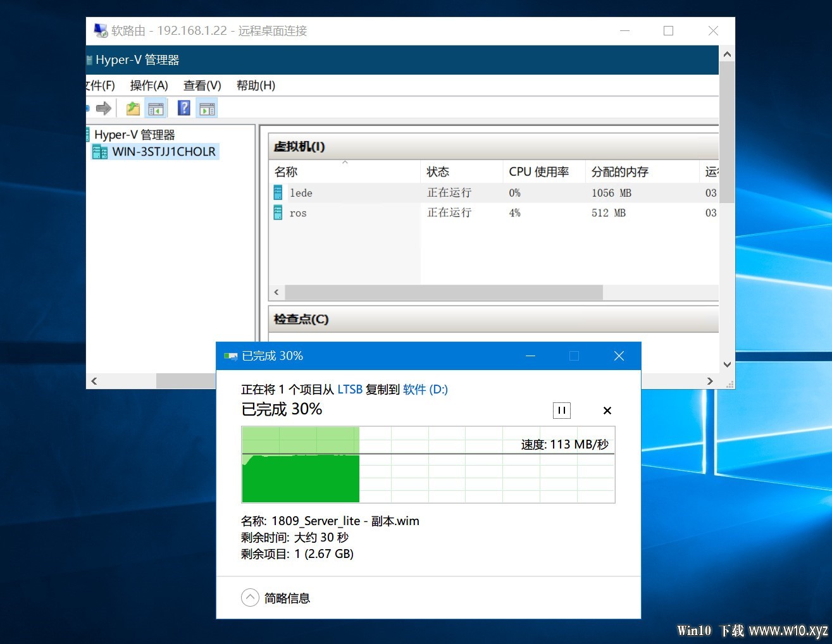Click the forward arrow in Hyper-V toolbar
Image resolution: width=832 pixels, height=644 pixels.
pos(104,108)
